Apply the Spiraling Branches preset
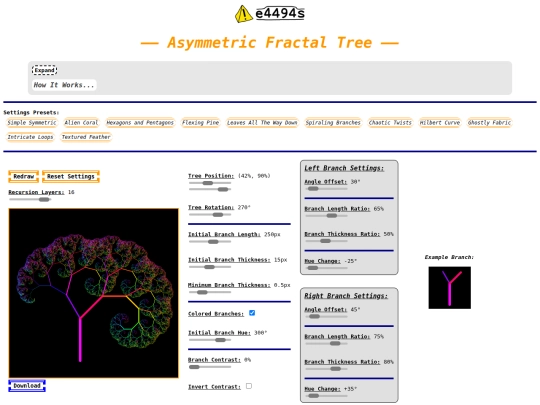The image size is (540, 405). point(333,123)
